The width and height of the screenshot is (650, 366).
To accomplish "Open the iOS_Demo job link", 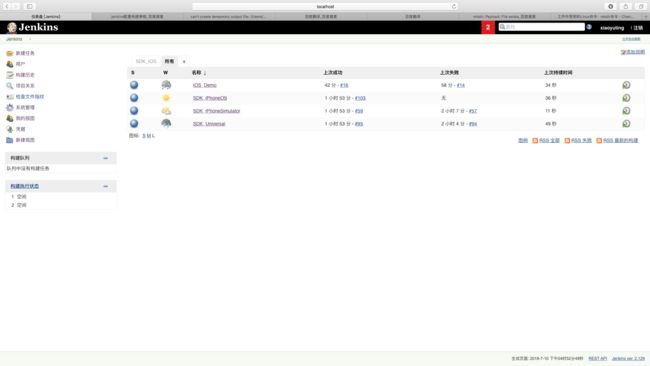I will pos(204,85).
